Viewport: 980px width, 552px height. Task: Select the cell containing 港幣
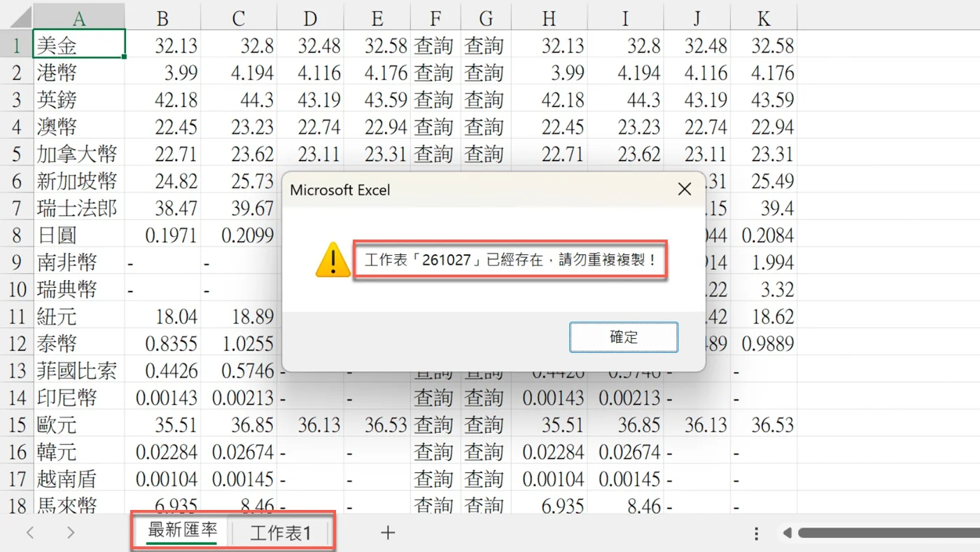pos(79,72)
